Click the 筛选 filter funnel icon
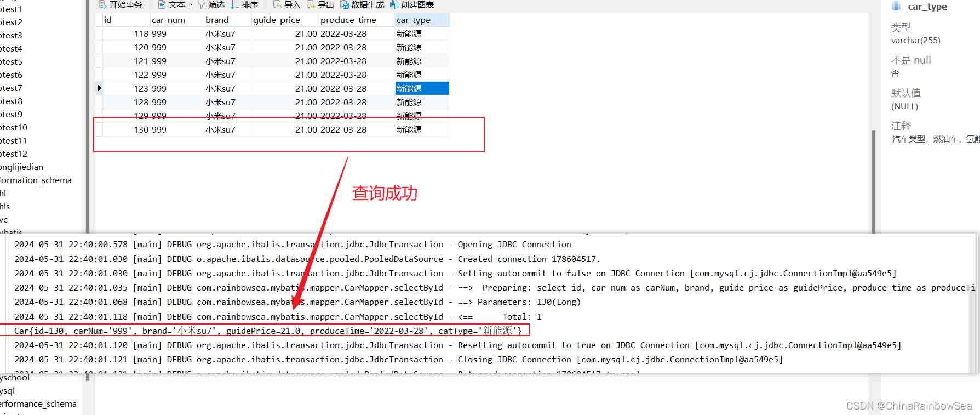Screen dimensions: 980x415 [x=201, y=5]
